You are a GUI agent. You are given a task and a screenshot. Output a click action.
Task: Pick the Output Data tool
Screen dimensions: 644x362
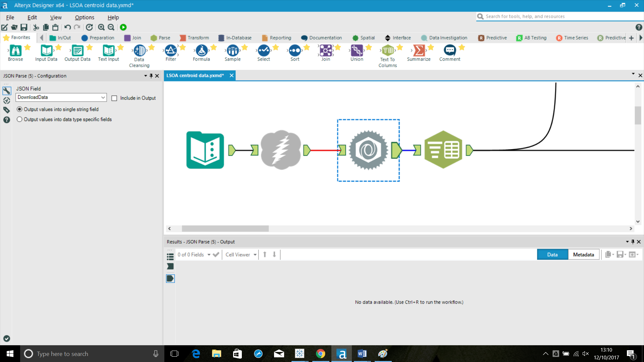point(77,53)
